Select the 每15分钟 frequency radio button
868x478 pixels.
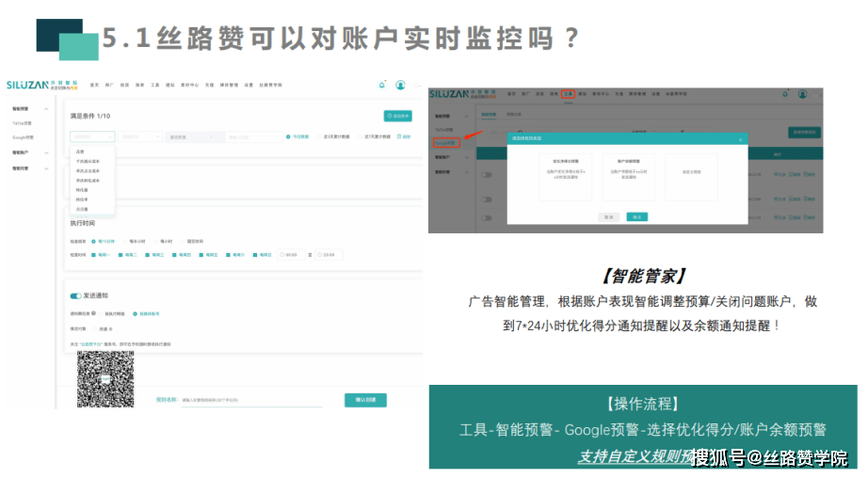pos(94,241)
